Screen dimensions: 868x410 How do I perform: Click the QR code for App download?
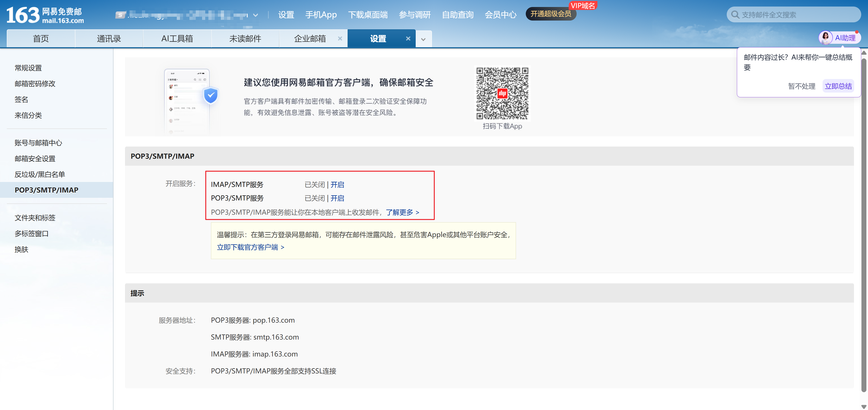(502, 93)
